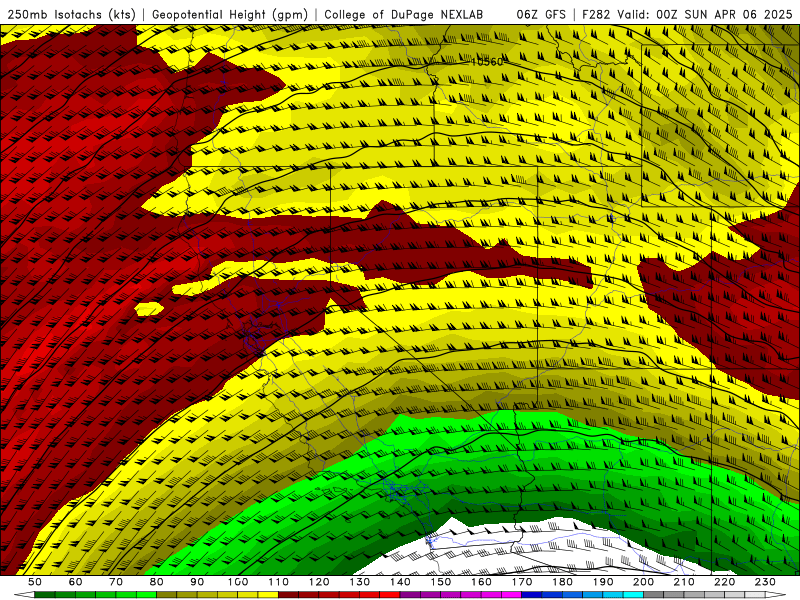Click the '160' legend value

(481, 582)
